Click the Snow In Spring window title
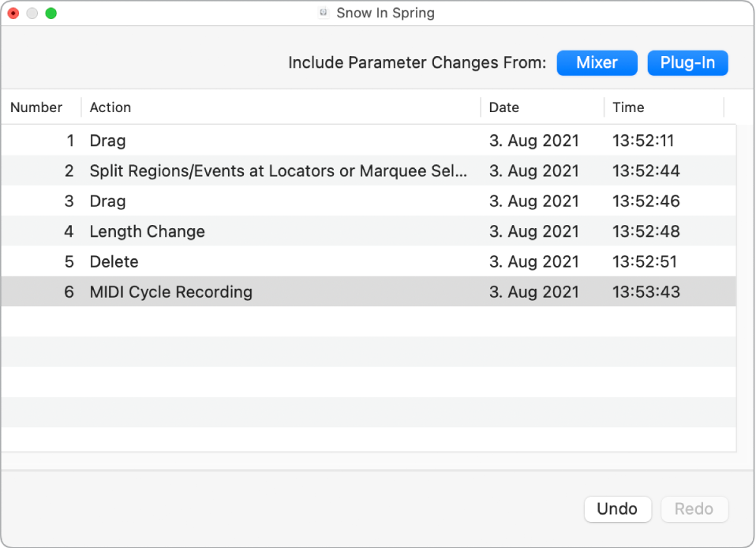Screen dimensions: 756x548 point(385,13)
